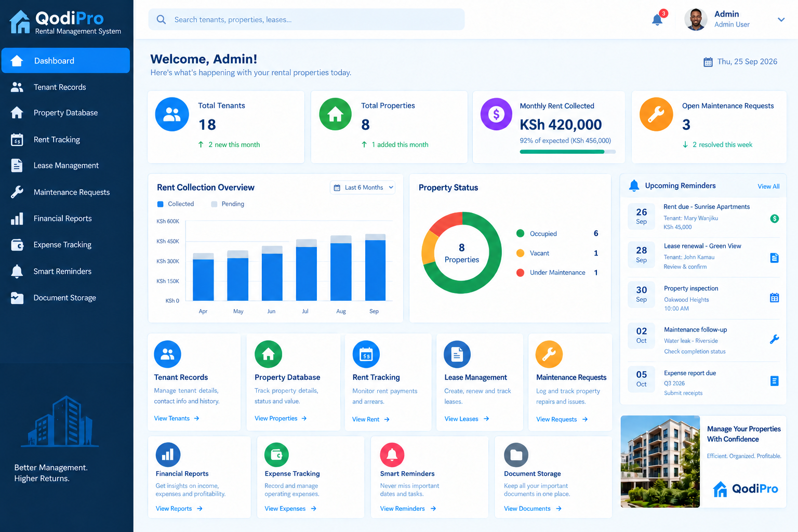Open Tenant Records in the sidebar

click(x=66, y=87)
